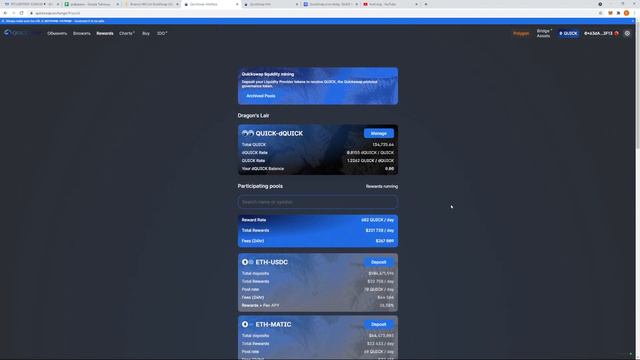Click the Reward Rate row label

[x=254, y=220]
